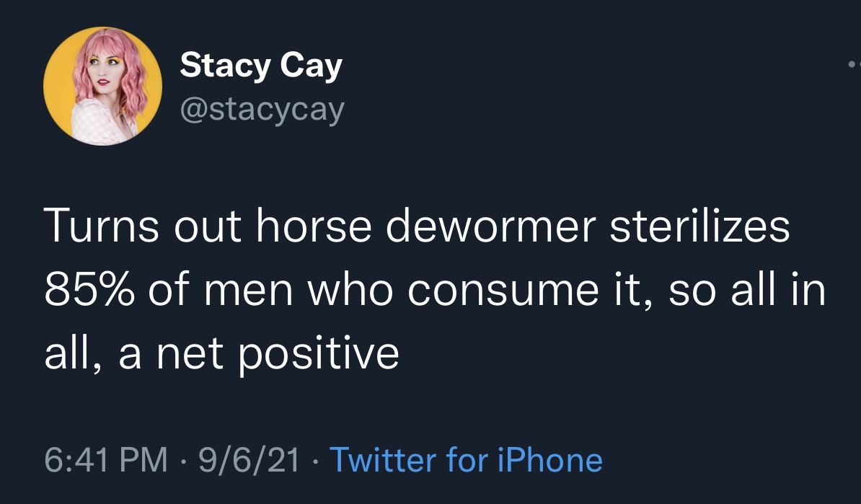Click the word "sterilizes" in tweet text
The height and width of the screenshot is (504, 861).
700,226
